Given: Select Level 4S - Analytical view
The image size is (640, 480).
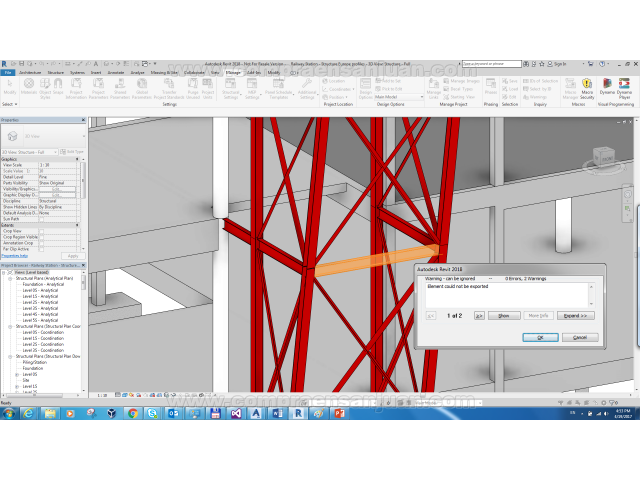Looking at the screenshot, I should pyautogui.click(x=40, y=314).
